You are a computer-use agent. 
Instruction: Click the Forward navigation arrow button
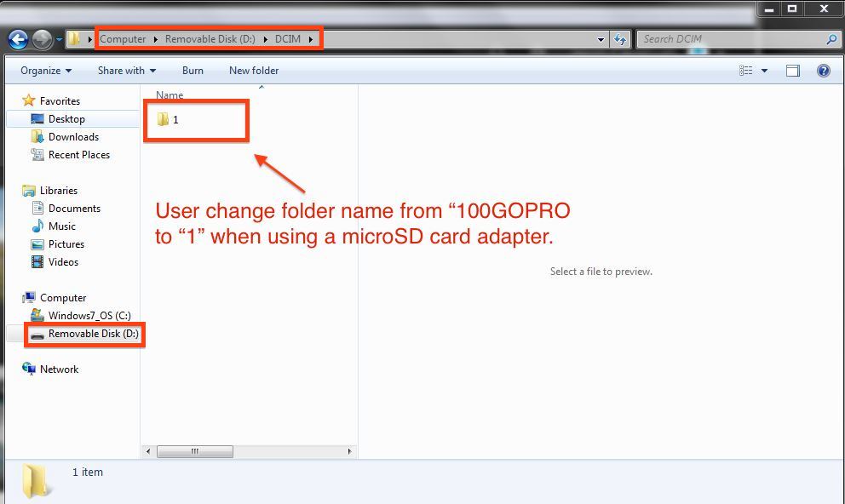tap(42, 39)
